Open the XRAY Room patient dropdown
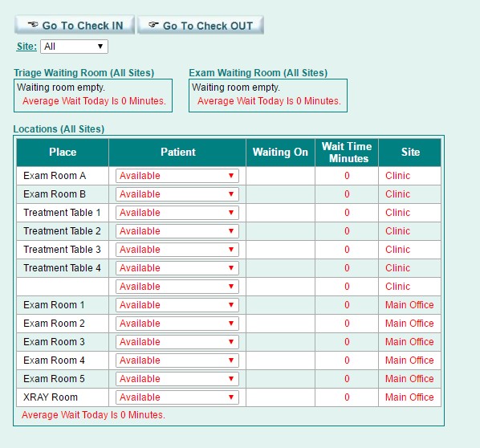The image size is (480, 448). pyautogui.click(x=177, y=397)
